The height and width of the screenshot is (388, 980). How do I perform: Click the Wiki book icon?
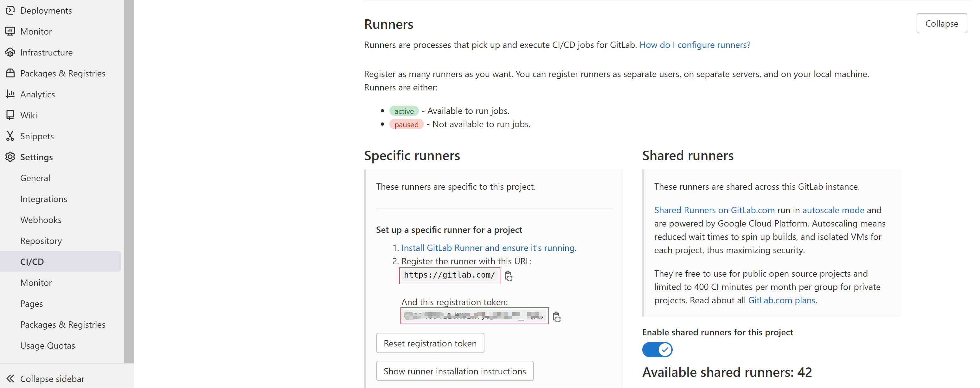tap(10, 115)
